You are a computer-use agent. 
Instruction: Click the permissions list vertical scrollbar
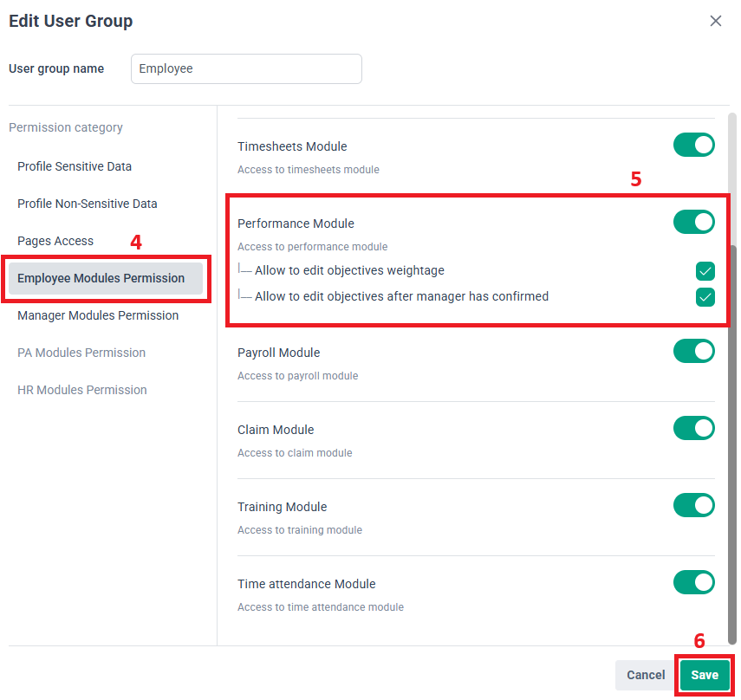coord(732,433)
